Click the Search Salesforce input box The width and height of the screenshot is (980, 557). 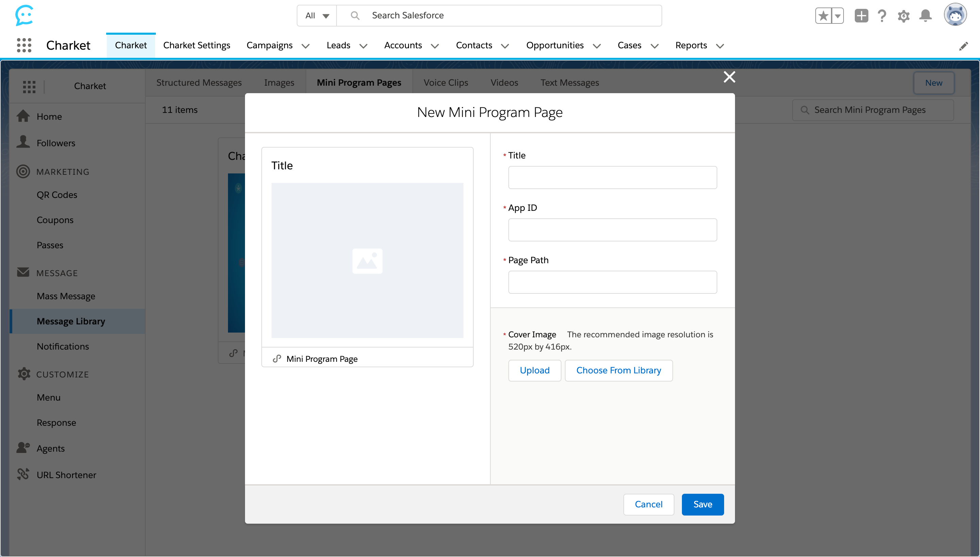click(499, 16)
